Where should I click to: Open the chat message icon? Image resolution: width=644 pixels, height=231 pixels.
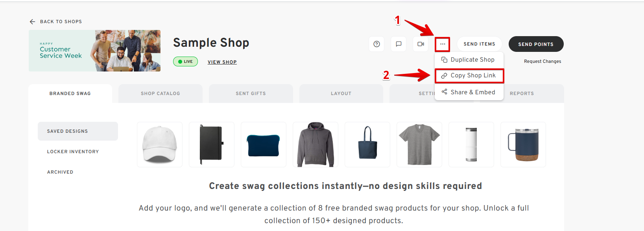point(399,44)
